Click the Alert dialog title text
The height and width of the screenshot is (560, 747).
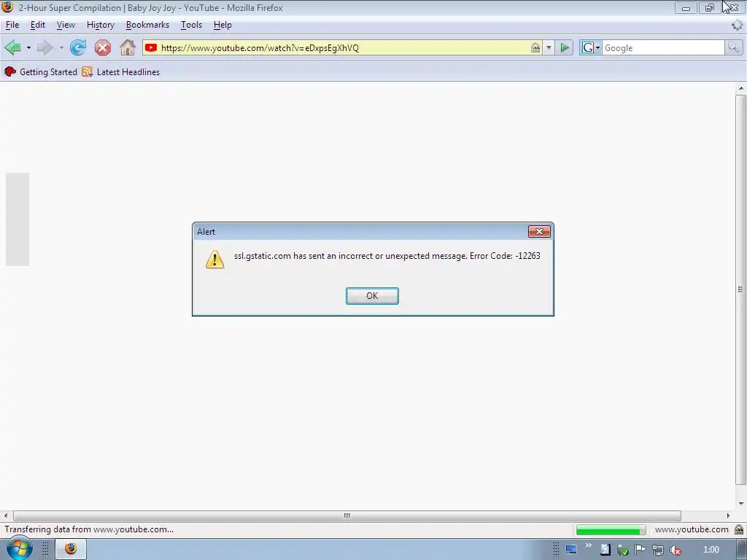point(206,231)
